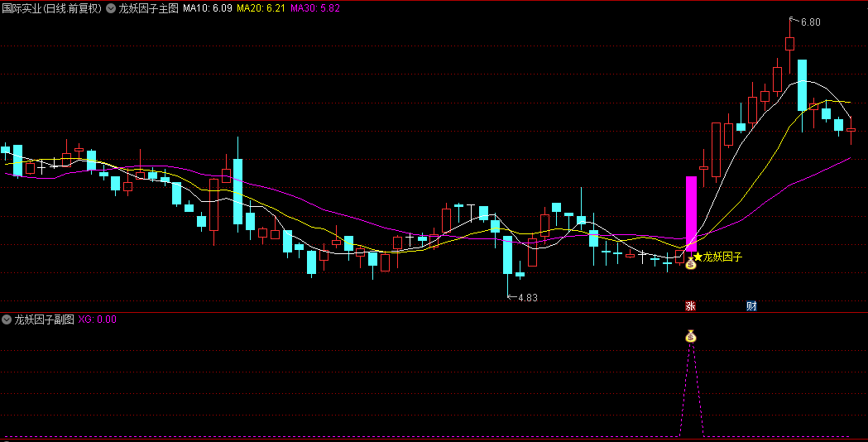Click the MA20: 6.21 value label
The image size is (868, 442).
click(261, 8)
